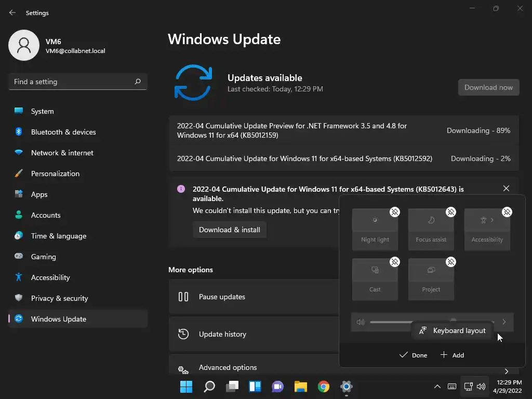Open the Windows Start menu
The width and height of the screenshot is (532, 399).
[187, 387]
